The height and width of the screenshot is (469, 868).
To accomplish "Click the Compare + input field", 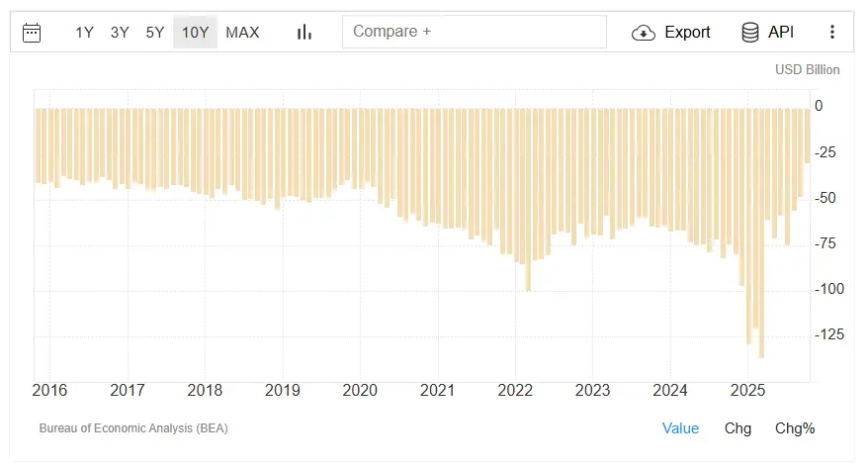I will pyautogui.click(x=474, y=32).
